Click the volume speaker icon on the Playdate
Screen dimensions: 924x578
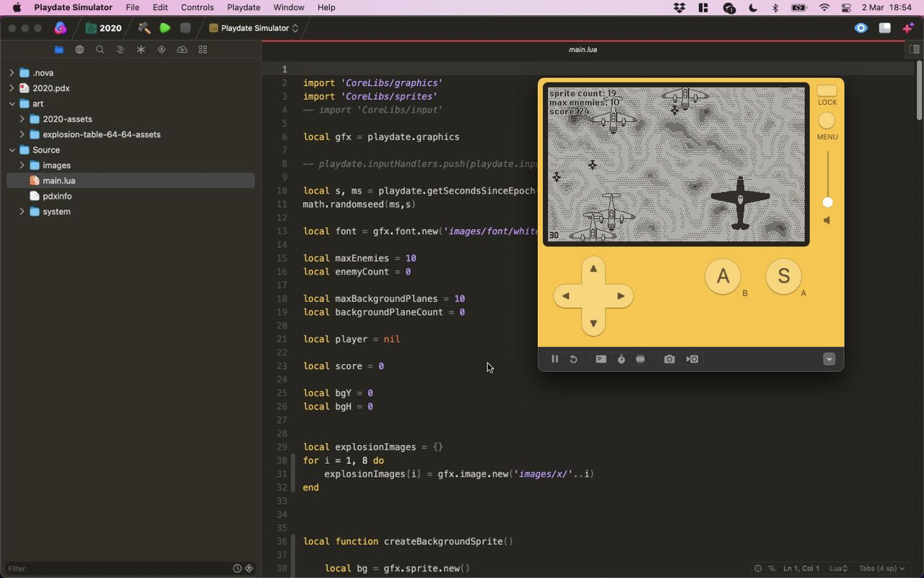(x=827, y=220)
